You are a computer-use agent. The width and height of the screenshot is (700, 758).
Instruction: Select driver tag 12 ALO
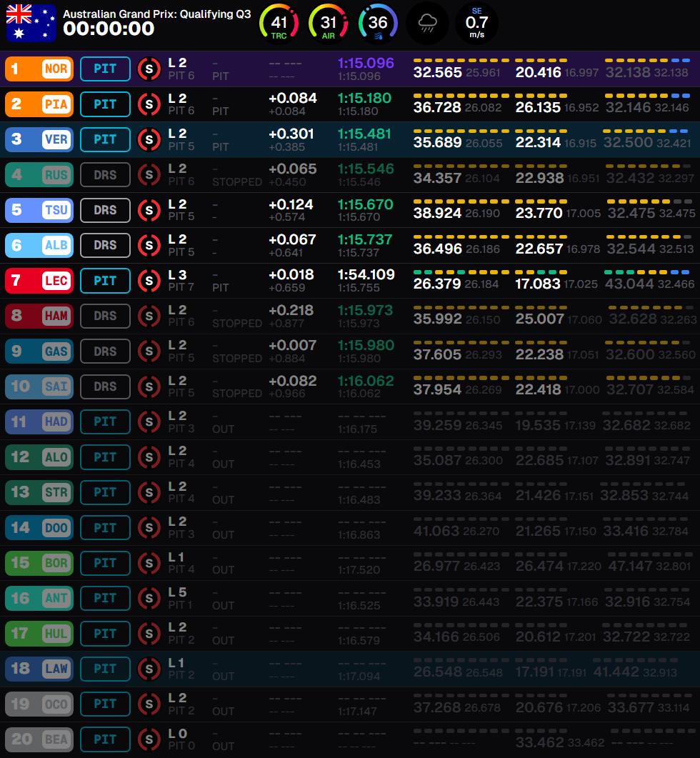point(39,457)
